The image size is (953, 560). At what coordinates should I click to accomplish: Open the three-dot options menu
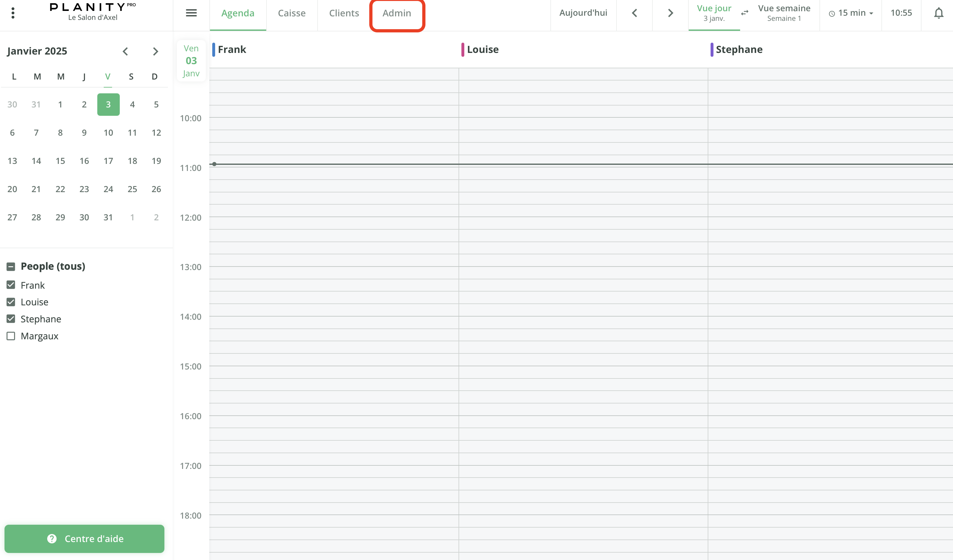click(13, 13)
